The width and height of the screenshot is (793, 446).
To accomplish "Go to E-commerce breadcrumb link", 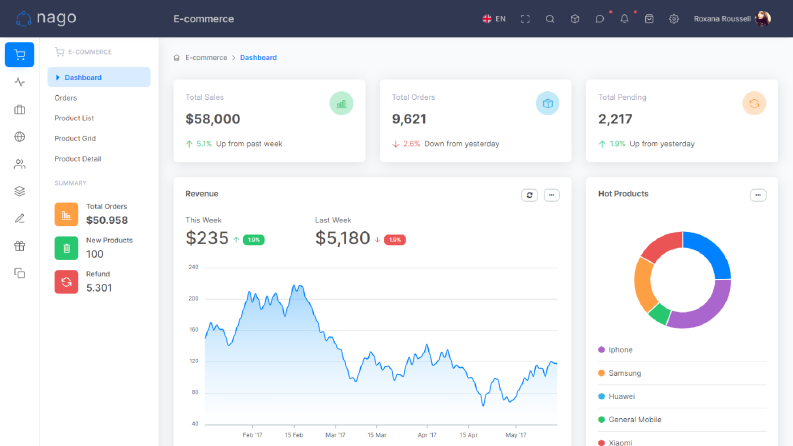I will (206, 58).
